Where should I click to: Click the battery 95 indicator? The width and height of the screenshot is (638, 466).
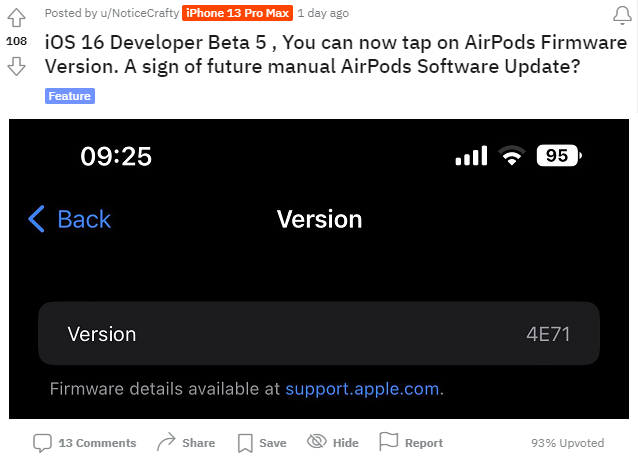click(x=559, y=155)
